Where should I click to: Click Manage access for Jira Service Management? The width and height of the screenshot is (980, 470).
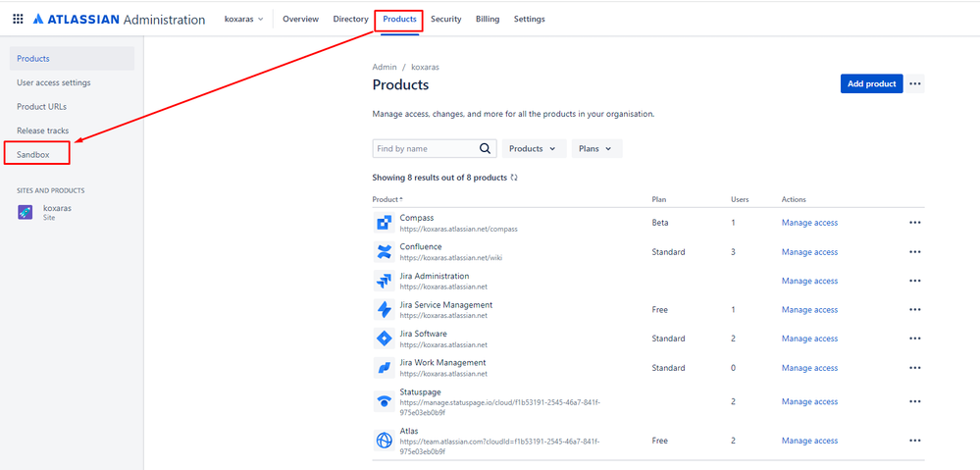click(x=809, y=309)
